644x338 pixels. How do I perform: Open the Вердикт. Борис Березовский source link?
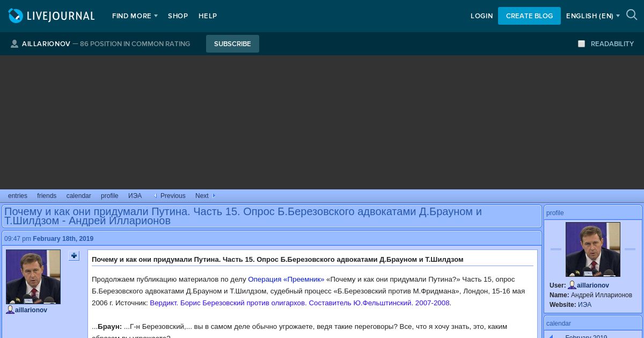(299, 303)
